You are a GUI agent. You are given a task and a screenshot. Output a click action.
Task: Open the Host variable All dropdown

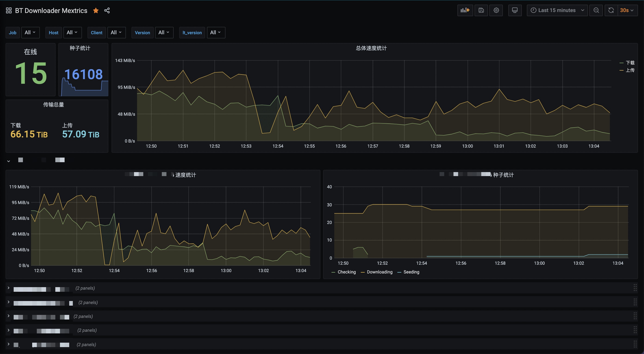(x=72, y=32)
